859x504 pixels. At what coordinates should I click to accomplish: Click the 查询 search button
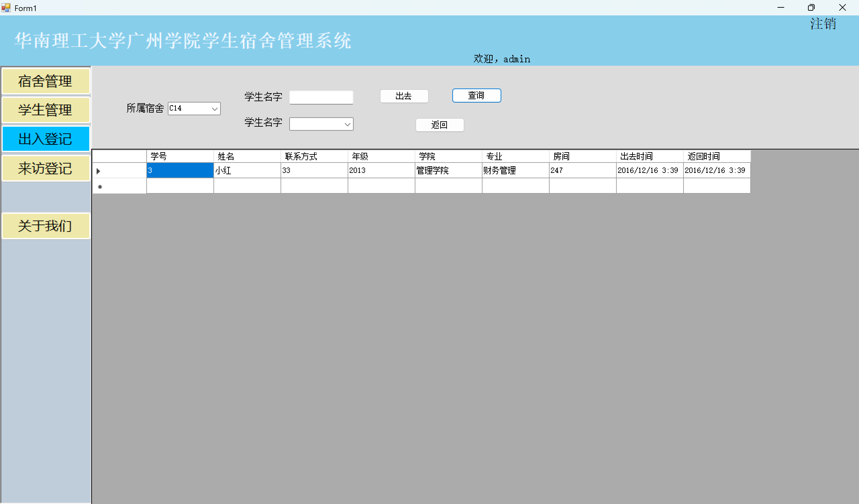476,96
